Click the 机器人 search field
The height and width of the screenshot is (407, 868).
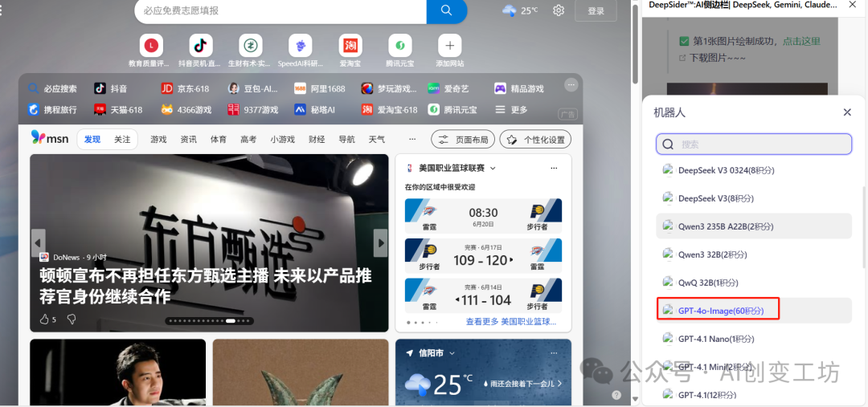(x=753, y=144)
